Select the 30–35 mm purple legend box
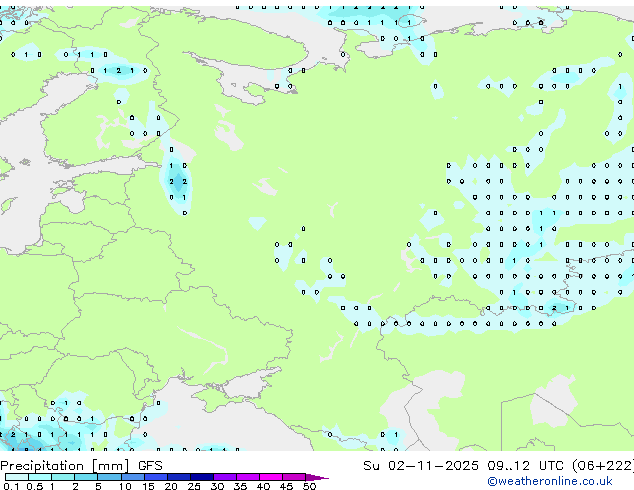The height and width of the screenshot is (490, 634). [225, 477]
